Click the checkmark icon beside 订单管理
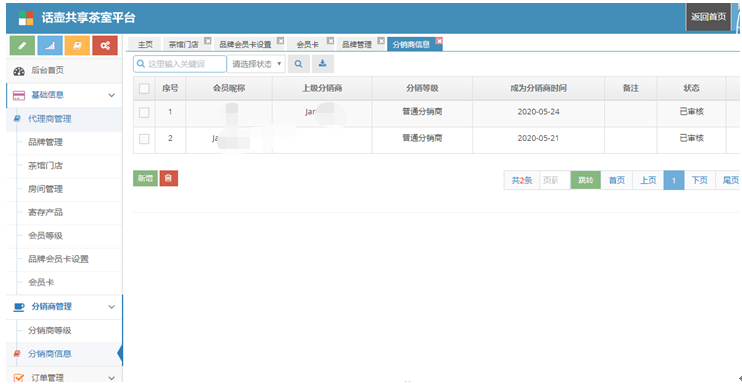Viewport: 742px width, 384px height. pos(19,377)
